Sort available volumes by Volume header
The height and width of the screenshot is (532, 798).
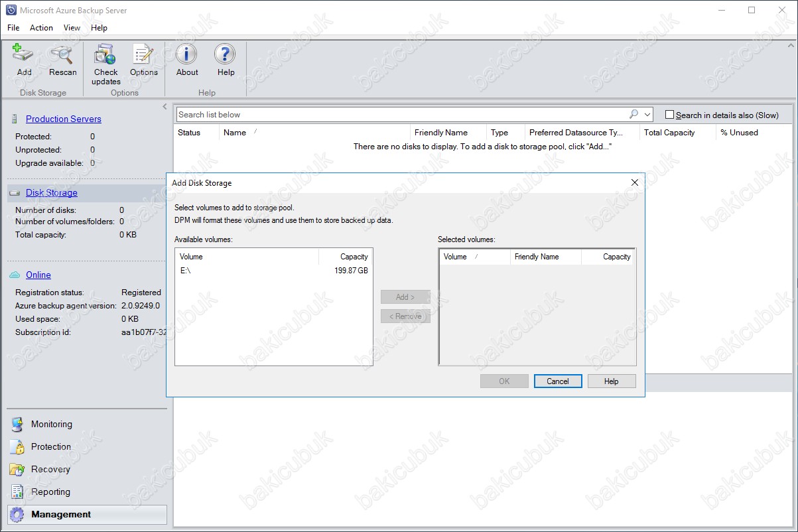pyautogui.click(x=247, y=257)
